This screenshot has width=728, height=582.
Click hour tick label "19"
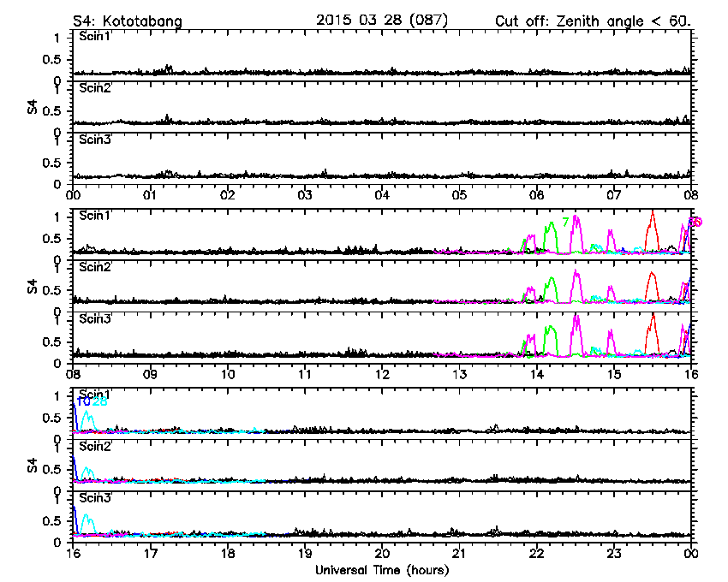(x=305, y=553)
